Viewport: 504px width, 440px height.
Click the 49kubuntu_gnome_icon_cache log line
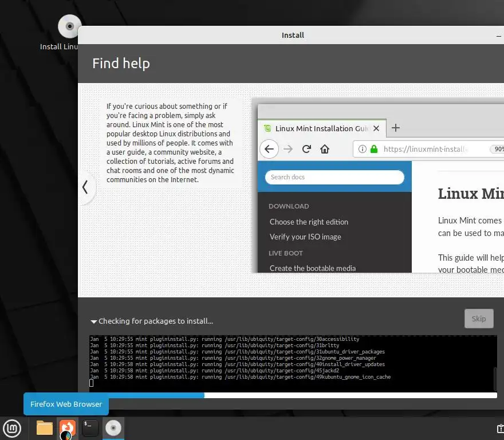pos(241,377)
